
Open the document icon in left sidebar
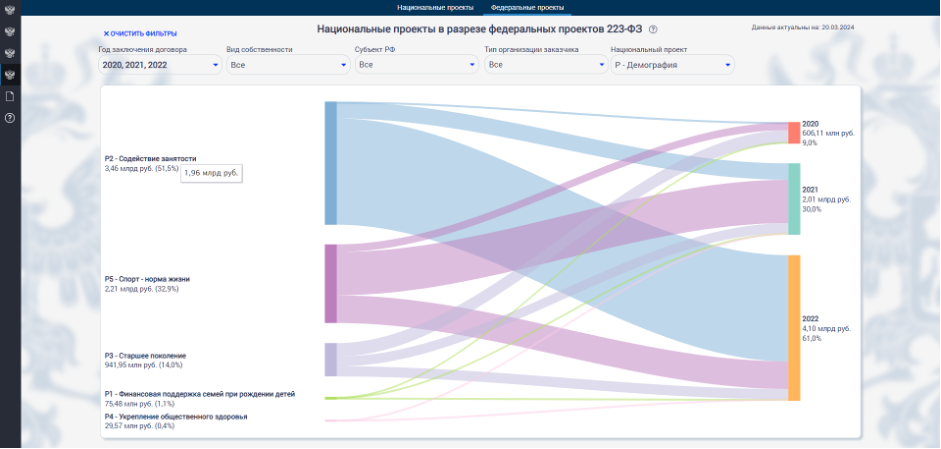tap(10, 96)
